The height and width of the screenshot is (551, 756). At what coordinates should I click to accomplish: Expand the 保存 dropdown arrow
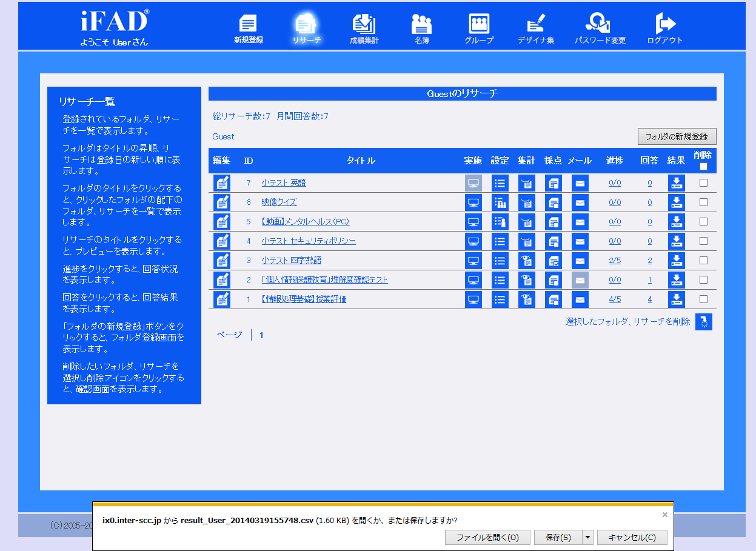pos(587,538)
